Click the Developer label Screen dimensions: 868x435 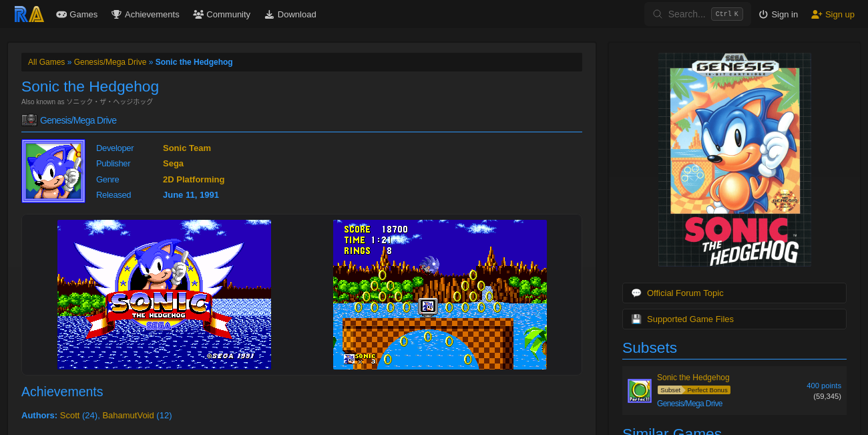115,148
